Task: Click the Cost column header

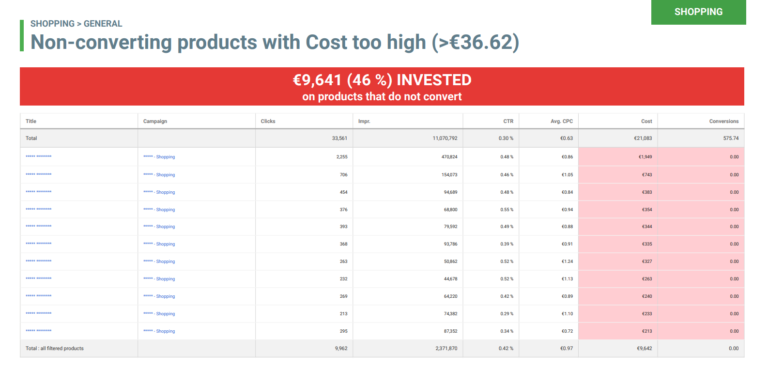Action: pyautogui.click(x=647, y=121)
